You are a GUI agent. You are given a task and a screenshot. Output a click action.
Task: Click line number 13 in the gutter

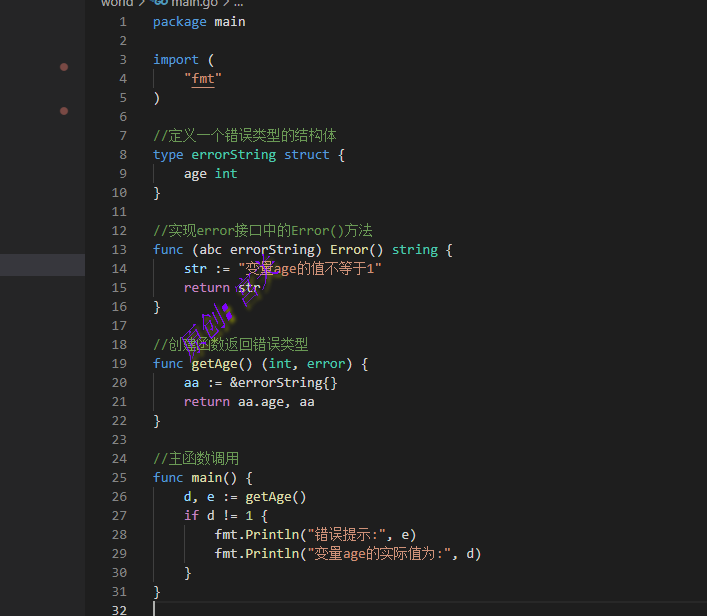(119, 249)
